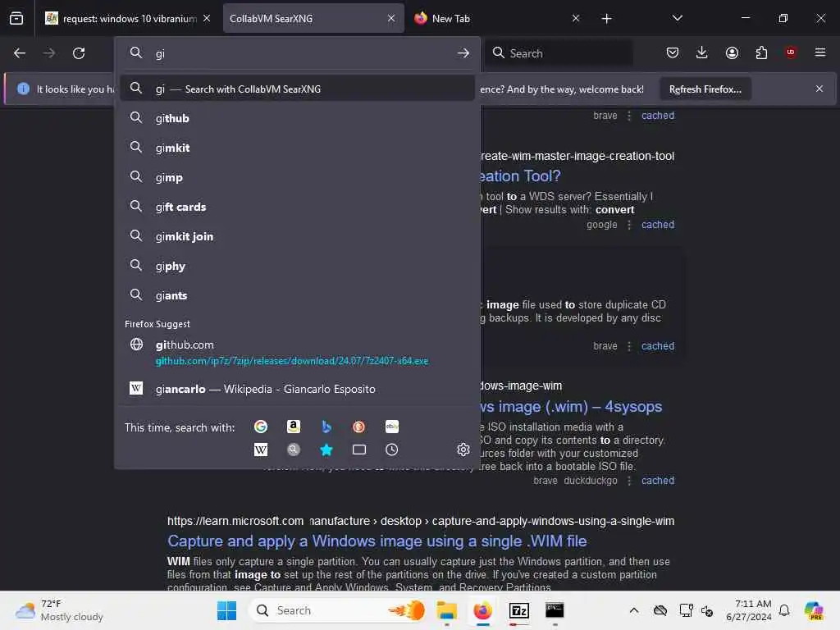Screen dimensions: 840x630
Task: Open the Firefox account menu
Action: (x=732, y=52)
